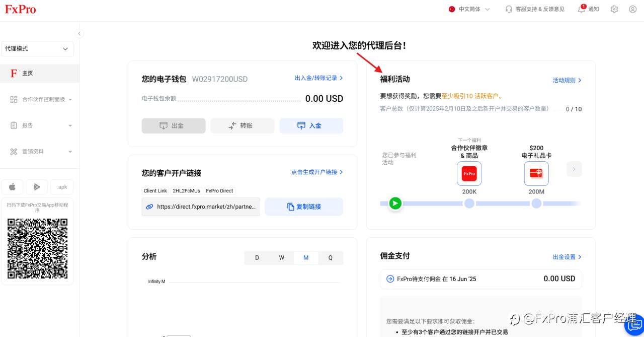Click the wallet ID W02917200USD
The width and height of the screenshot is (644, 337).
(x=220, y=79)
